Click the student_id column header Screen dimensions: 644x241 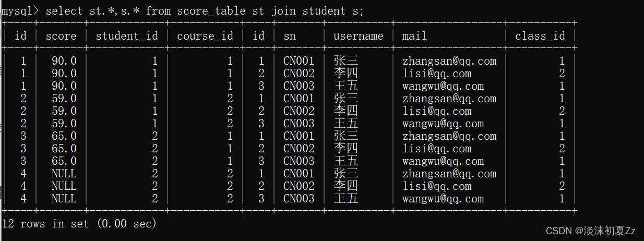click(127, 36)
